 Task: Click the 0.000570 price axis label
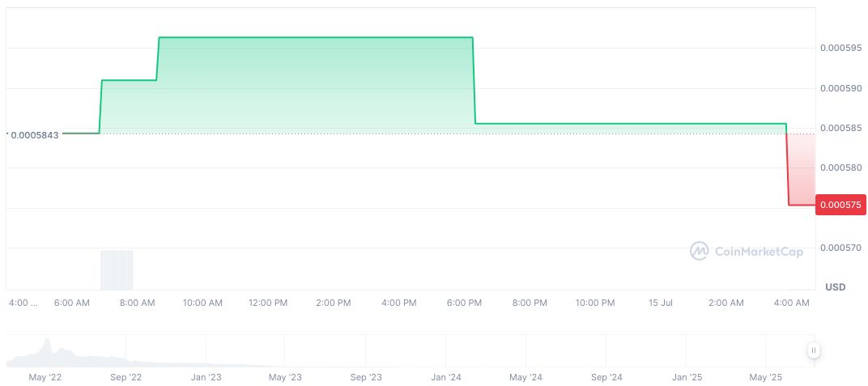[839, 248]
